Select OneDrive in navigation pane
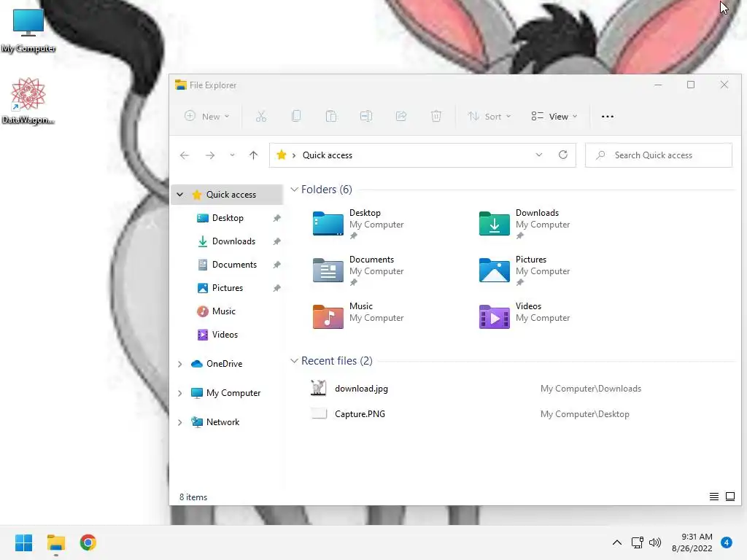 tap(224, 364)
